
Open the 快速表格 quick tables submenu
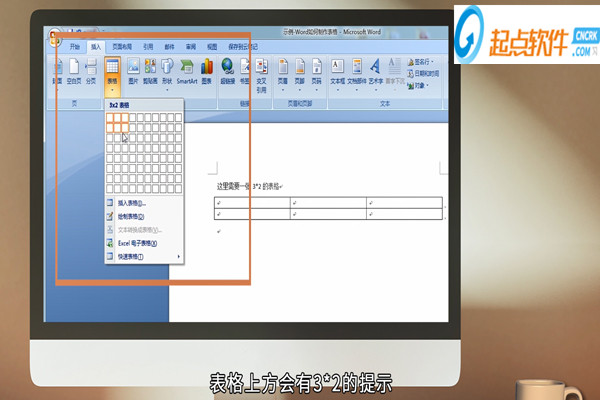(144, 256)
